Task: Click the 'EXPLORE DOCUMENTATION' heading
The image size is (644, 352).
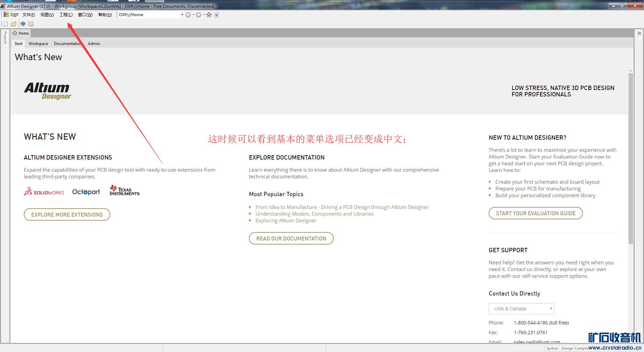Action: pyautogui.click(x=287, y=158)
